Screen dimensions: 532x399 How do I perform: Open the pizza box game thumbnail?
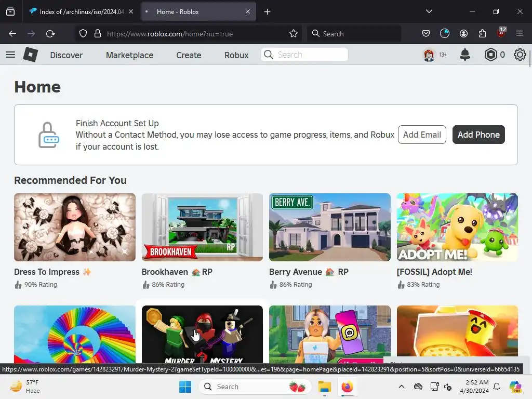point(457,331)
